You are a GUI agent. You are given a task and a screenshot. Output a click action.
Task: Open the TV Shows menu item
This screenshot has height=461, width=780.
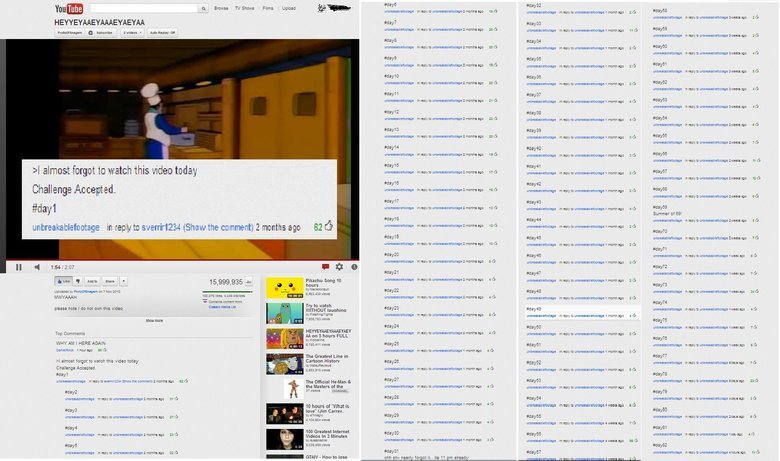point(244,8)
